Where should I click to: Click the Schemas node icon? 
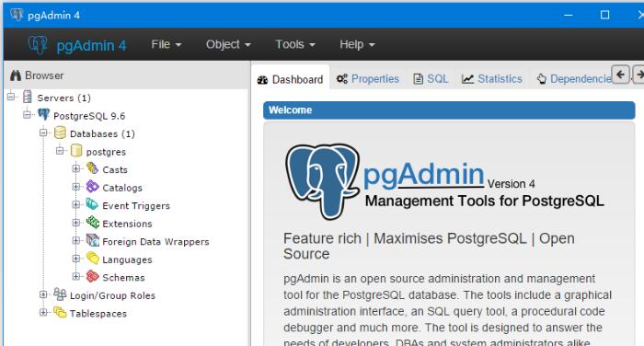coord(93,276)
